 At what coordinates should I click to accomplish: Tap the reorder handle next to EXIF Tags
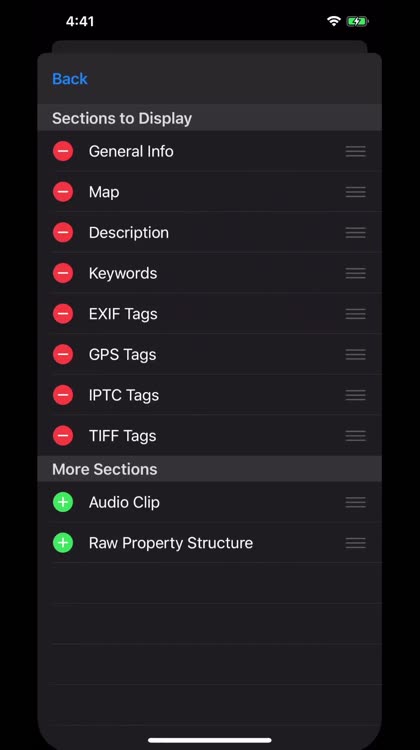tap(355, 314)
